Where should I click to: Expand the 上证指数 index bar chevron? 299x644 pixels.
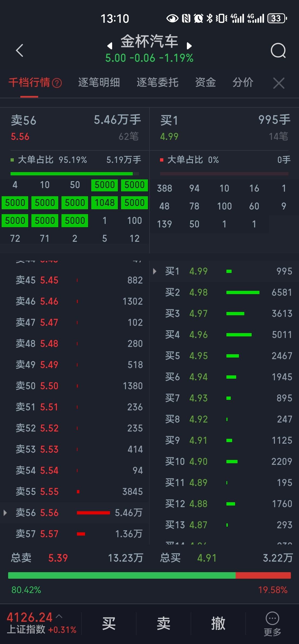pyautogui.click(x=59, y=616)
